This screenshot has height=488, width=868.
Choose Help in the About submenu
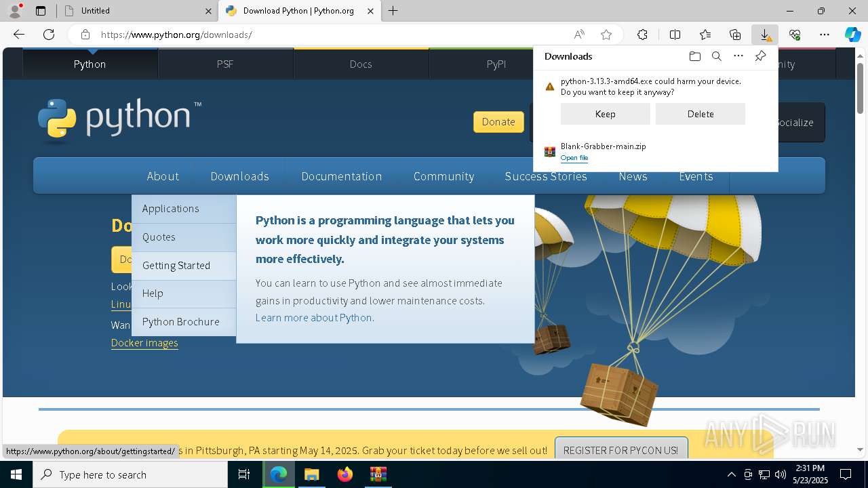point(184,293)
